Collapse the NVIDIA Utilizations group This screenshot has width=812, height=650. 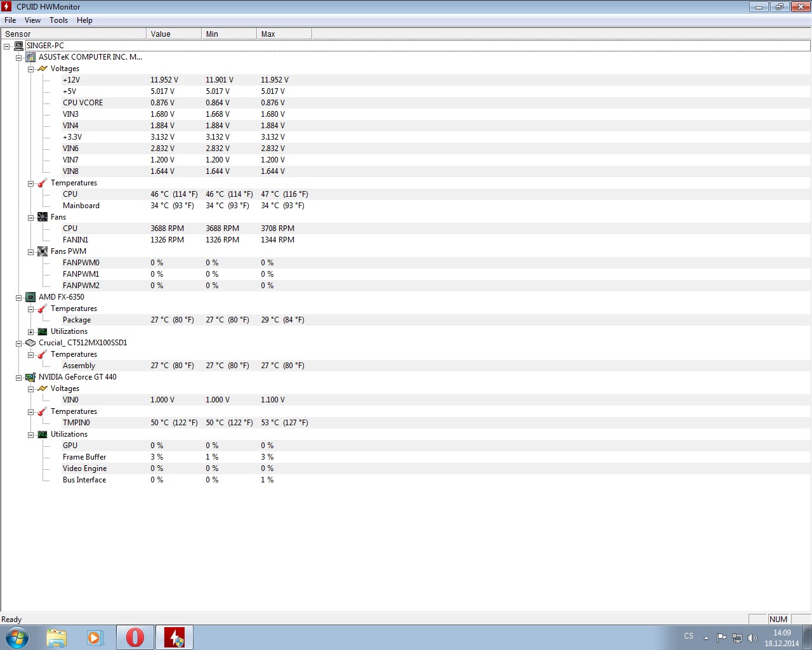pos(30,435)
